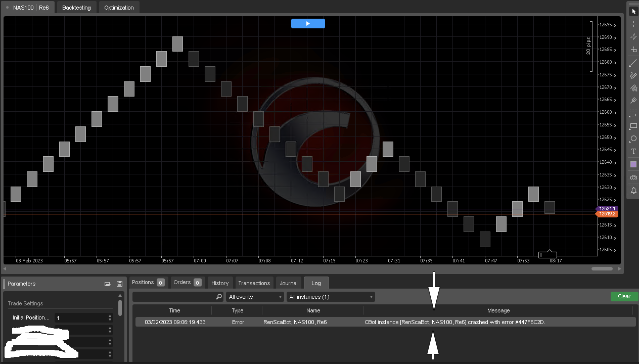Load parameters with the open-folder icon

[x=107, y=284]
